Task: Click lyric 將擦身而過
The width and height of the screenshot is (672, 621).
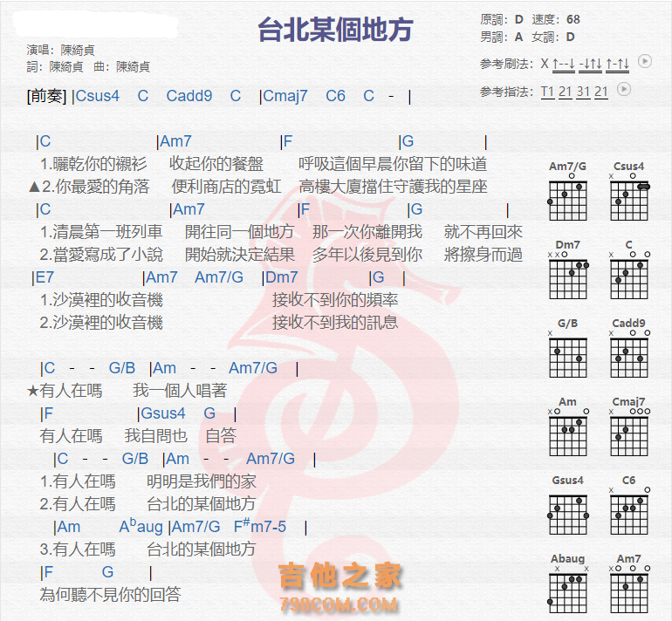Action: (483, 255)
